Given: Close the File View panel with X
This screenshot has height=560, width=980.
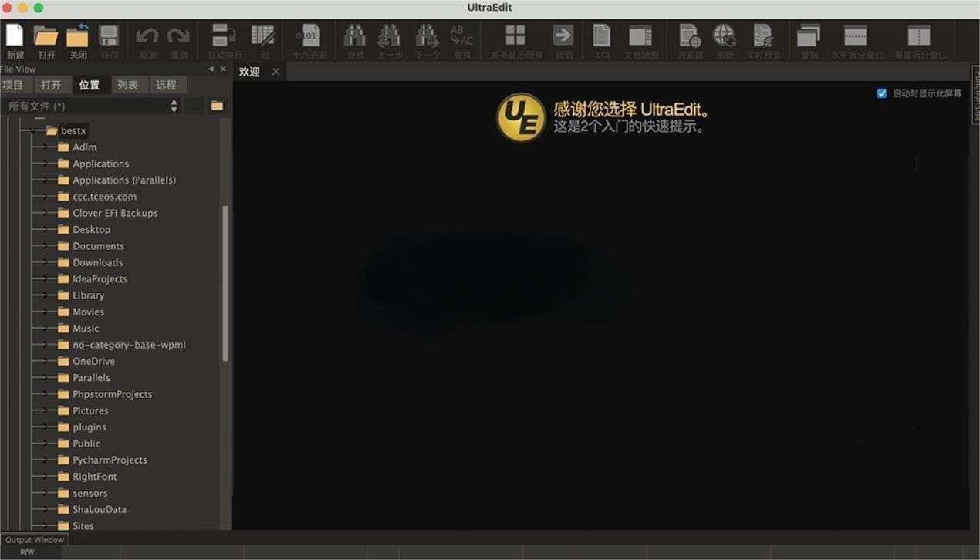Looking at the screenshot, I should tap(223, 69).
